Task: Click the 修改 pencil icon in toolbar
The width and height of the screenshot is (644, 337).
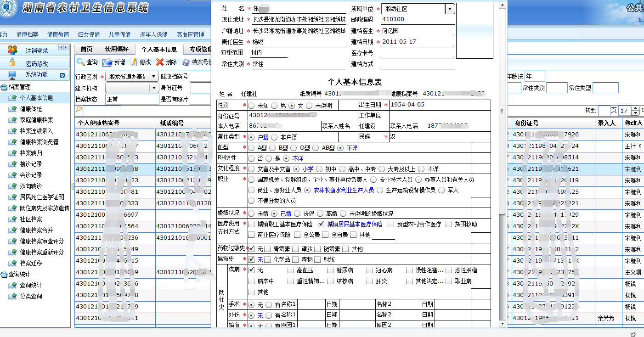Action: 134,62
